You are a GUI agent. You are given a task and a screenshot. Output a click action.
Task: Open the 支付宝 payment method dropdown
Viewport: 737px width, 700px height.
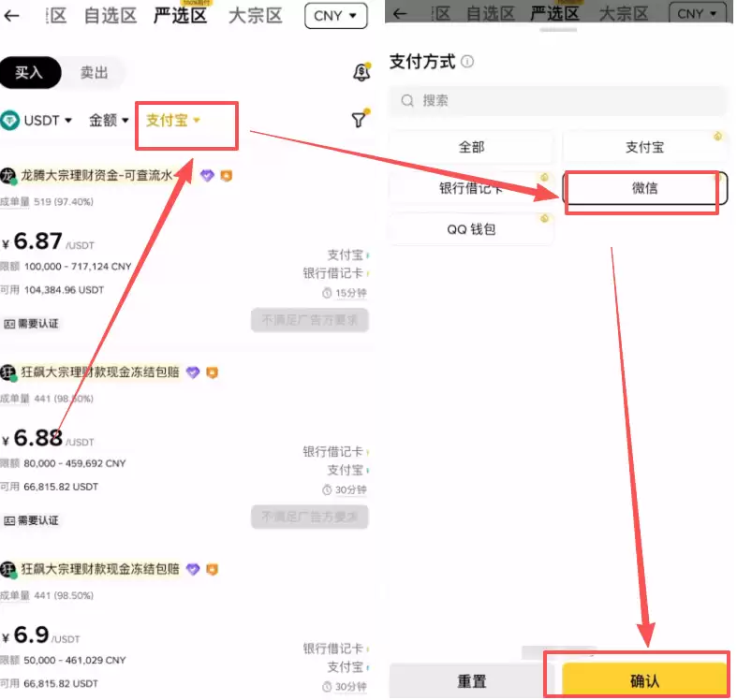[x=173, y=121]
